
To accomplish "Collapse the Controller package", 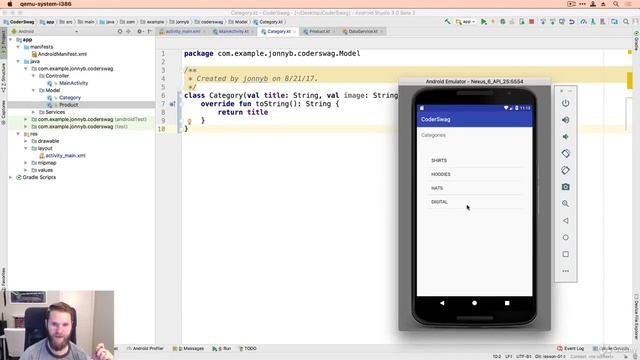I will pyautogui.click(x=33, y=76).
